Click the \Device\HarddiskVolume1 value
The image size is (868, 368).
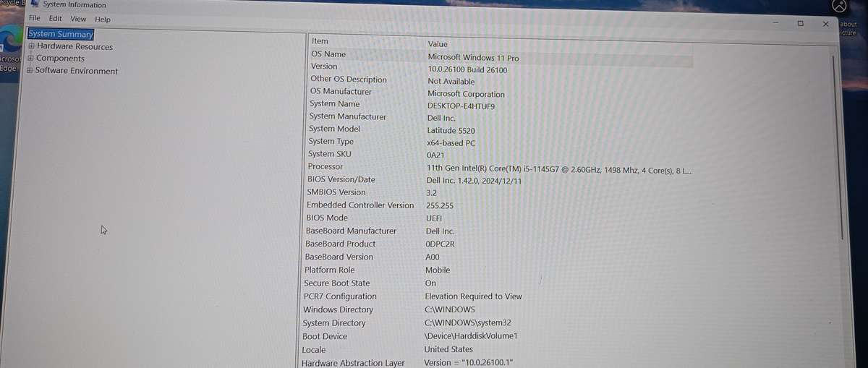click(x=471, y=336)
